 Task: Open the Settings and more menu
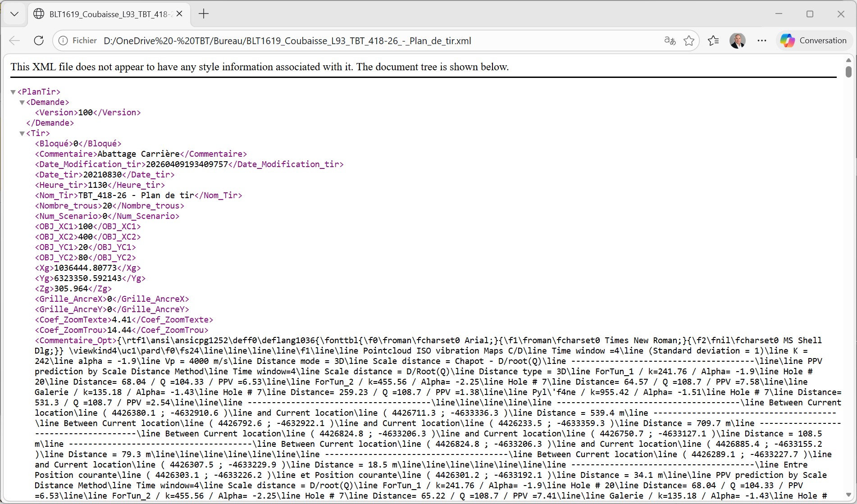pyautogui.click(x=762, y=41)
